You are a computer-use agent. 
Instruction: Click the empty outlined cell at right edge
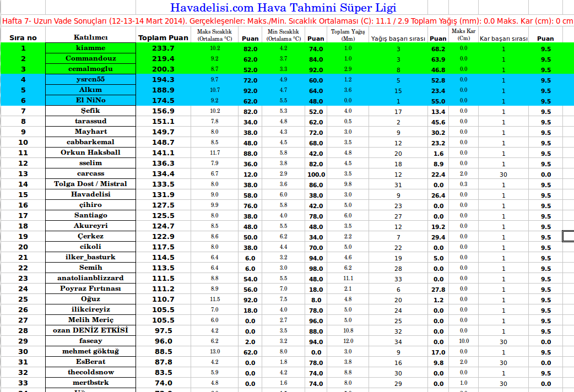(x=568, y=236)
